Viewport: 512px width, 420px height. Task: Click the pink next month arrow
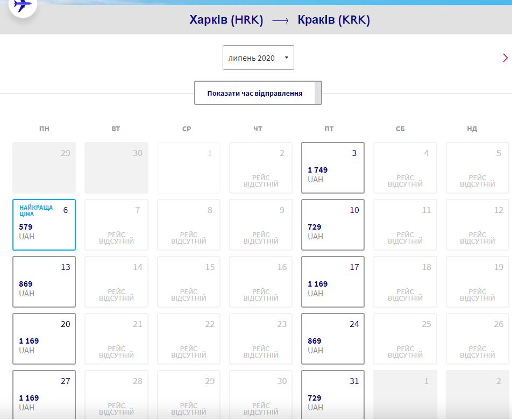(x=504, y=58)
